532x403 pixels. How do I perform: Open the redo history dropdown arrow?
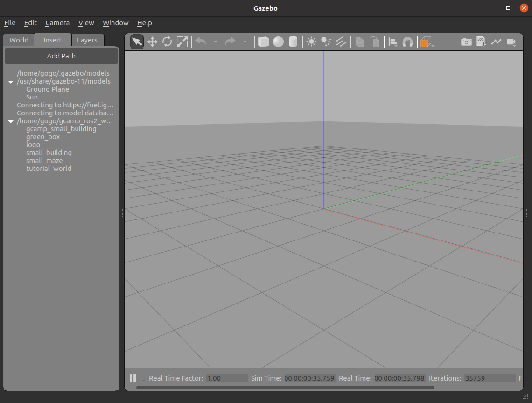(x=245, y=42)
